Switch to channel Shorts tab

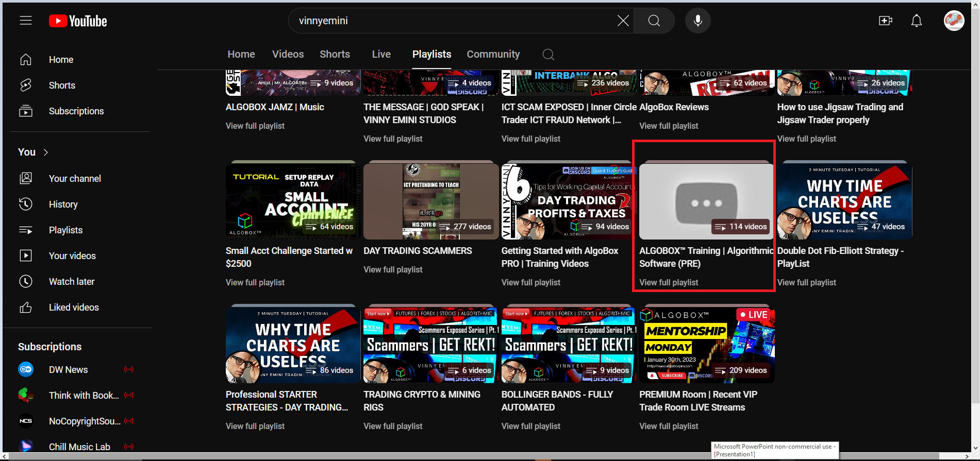pyautogui.click(x=335, y=54)
